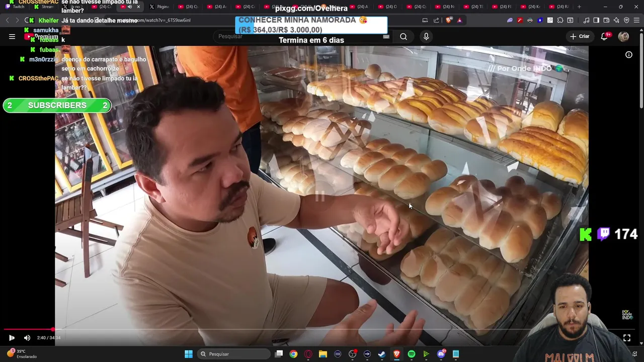Open File Explorer from the taskbar
Screen dimensions: 644x362
[323, 354]
